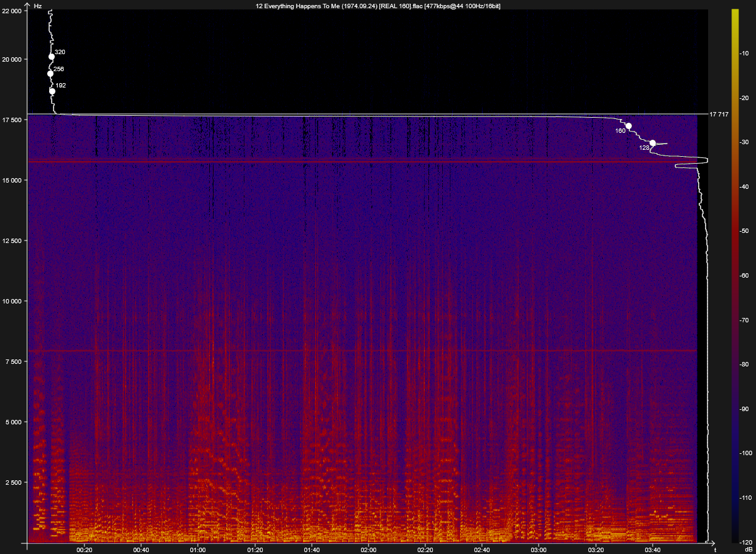Click the 12 500 frequency axis label
This screenshot has height=554, width=756.
coord(13,240)
